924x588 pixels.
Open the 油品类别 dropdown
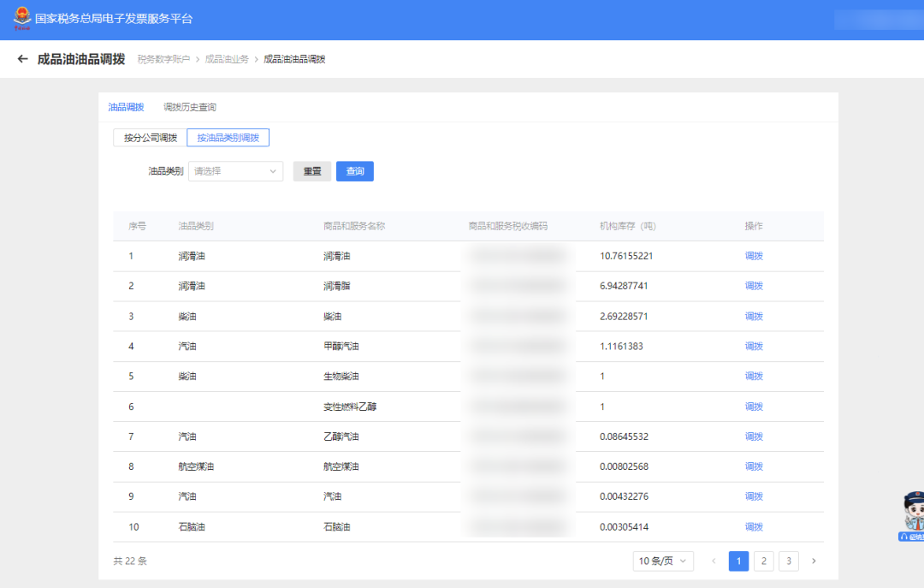click(235, 171)
